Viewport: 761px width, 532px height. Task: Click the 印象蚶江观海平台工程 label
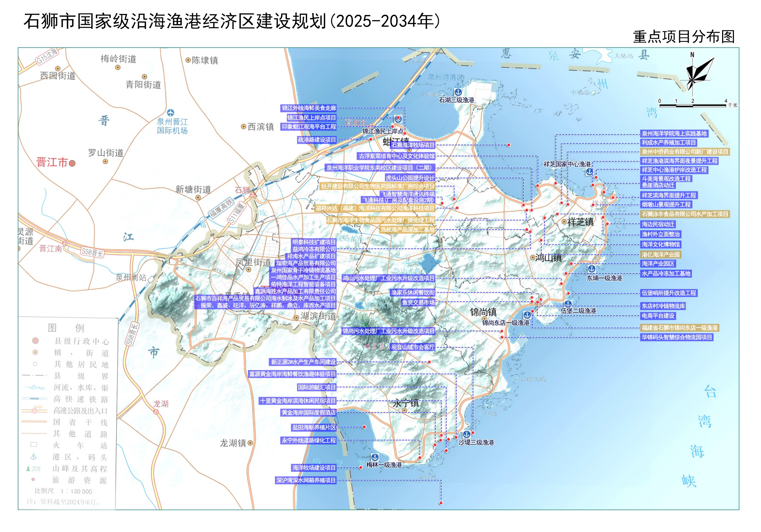point(309,127)
